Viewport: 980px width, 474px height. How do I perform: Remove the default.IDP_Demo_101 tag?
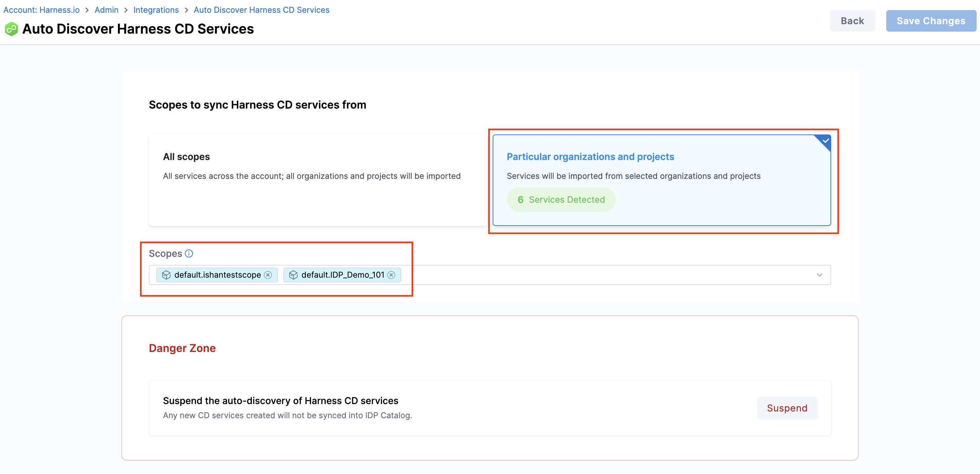click(391, 275)
